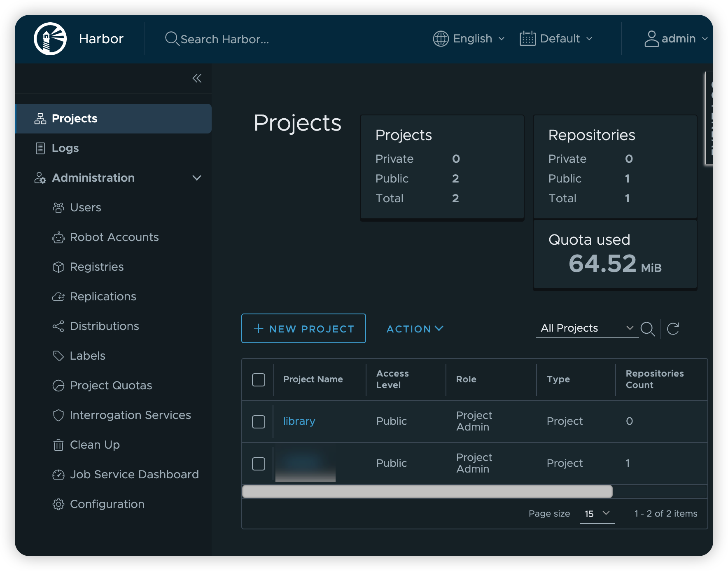Open Logs in the sidebar
Viewport: 728px width, 571px height.
[x=65, y=148]
